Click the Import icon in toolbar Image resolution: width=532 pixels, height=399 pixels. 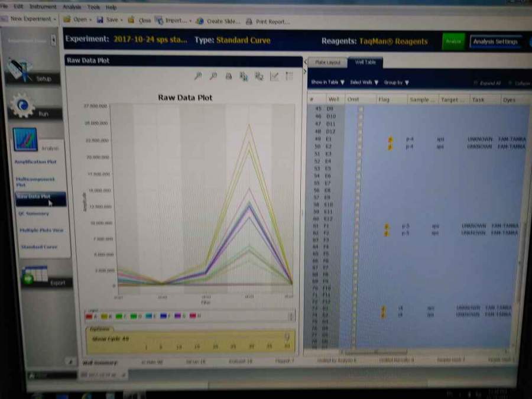pos(159,20)
